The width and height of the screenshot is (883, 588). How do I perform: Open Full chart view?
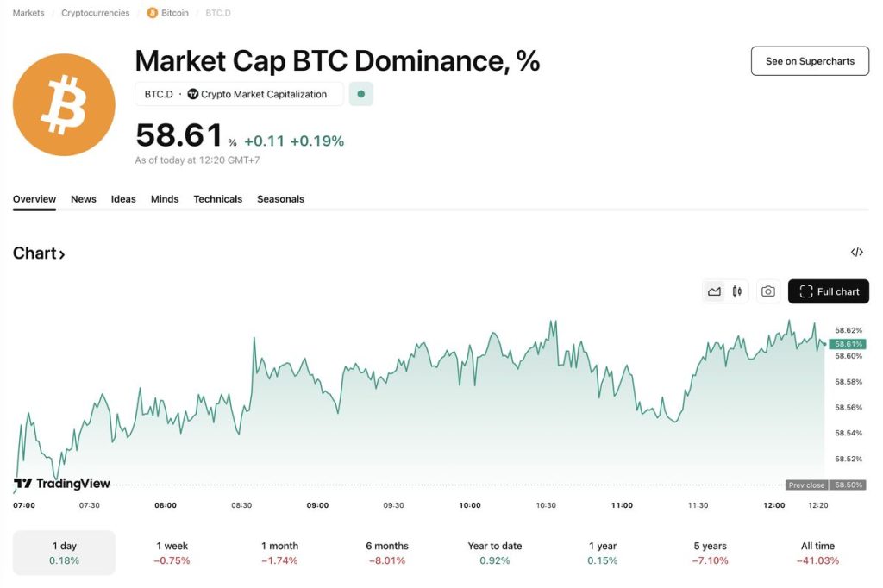pos(828,291)
